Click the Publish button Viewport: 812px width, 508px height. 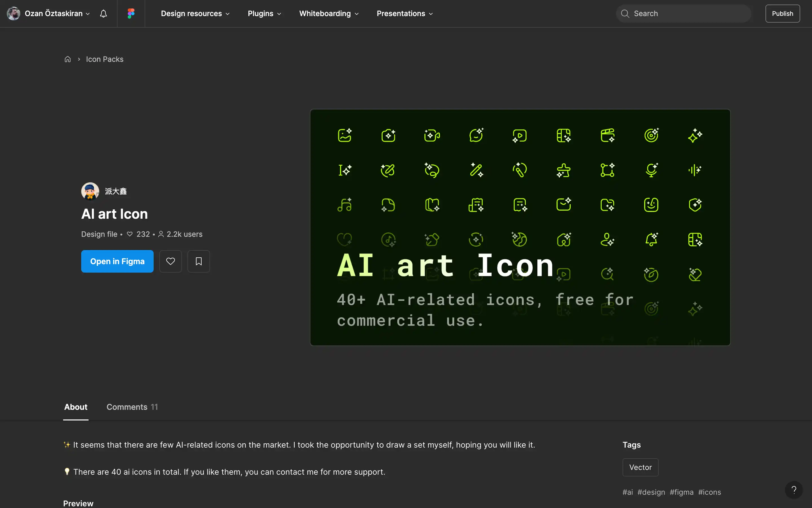(x=782, y=14)
